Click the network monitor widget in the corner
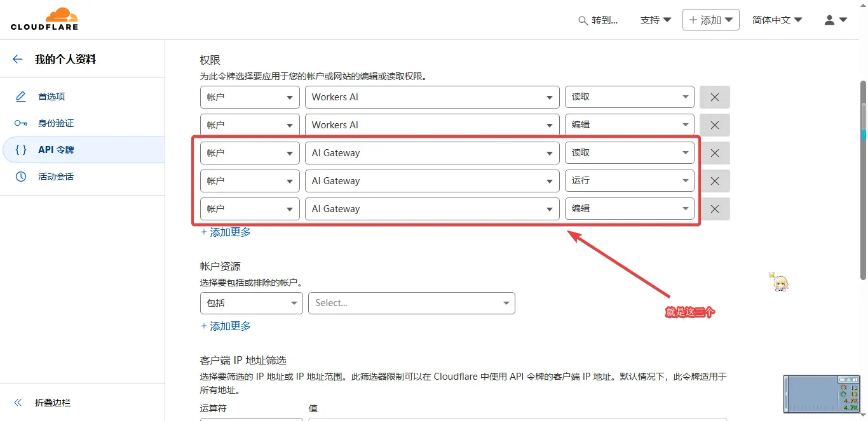Image resolution: width=868 pixels, height=421 pixels. 822,394
